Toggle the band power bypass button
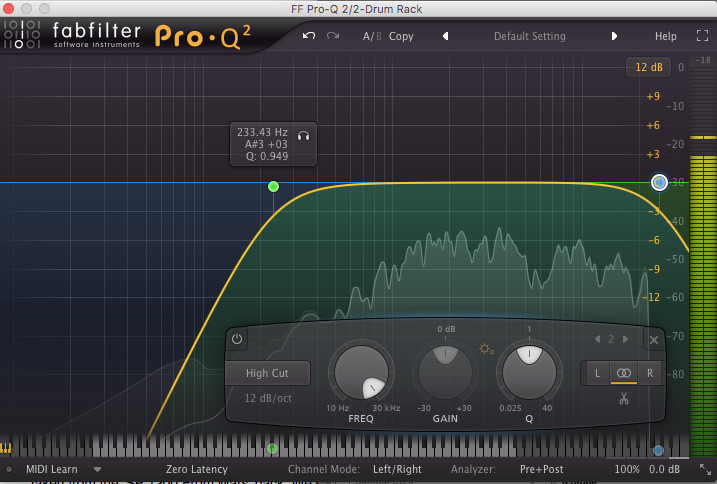Image resolution: width=717 pixels, height=484 pixels. 236,339
